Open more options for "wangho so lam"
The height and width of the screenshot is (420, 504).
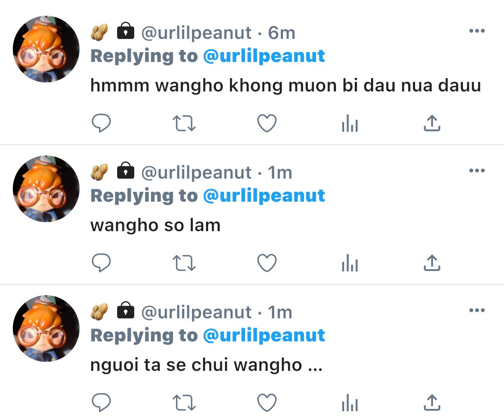[477, 170]
